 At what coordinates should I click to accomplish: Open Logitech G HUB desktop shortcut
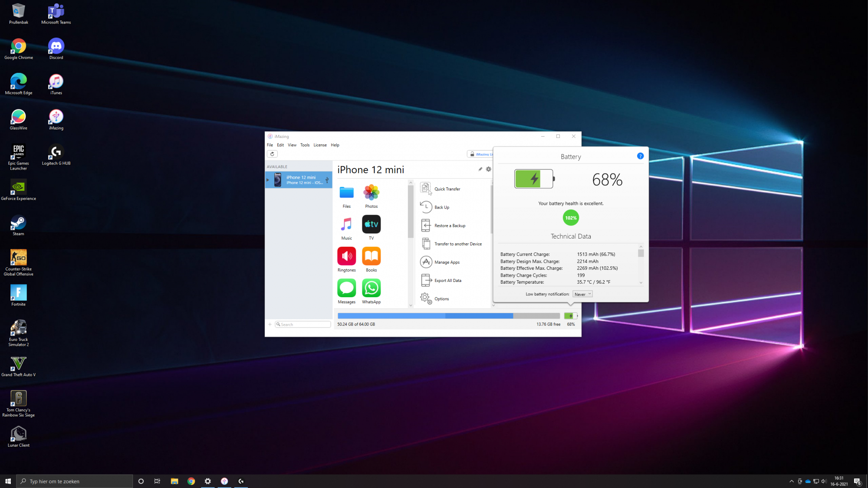pos(56,154)
